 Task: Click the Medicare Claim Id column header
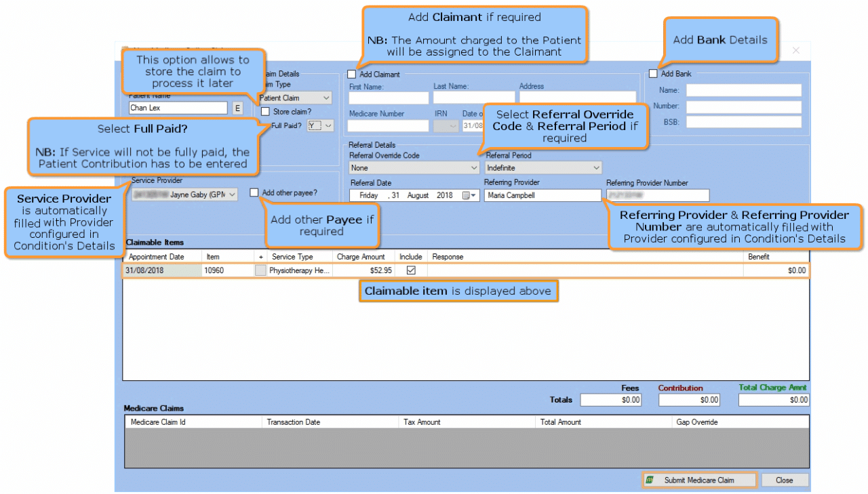click(x=193, y=421)
